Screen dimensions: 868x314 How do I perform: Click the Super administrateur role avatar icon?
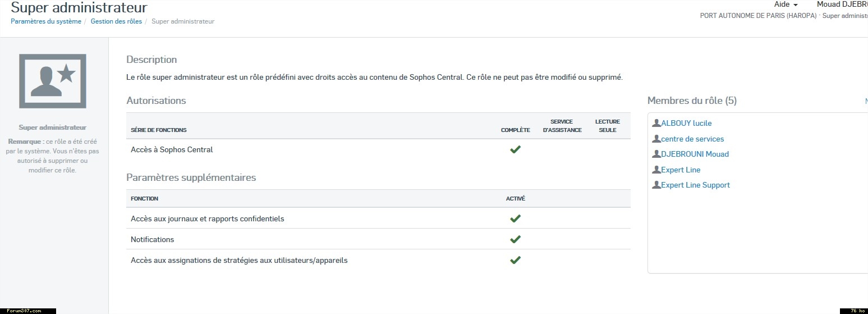(x=53, y=81)
